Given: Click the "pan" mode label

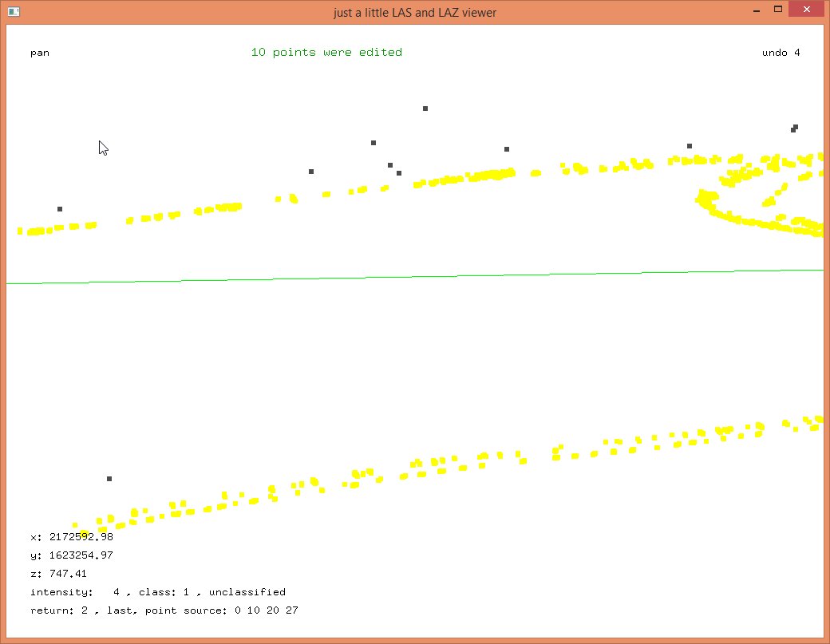Looking at the screenshot, I should point(40,53).
